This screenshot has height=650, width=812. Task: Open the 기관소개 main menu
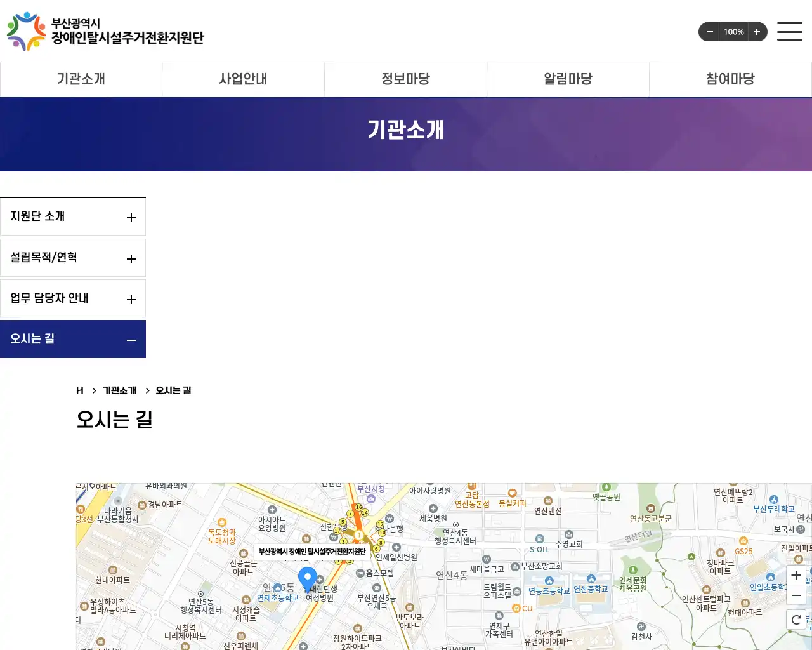point(81,79)
